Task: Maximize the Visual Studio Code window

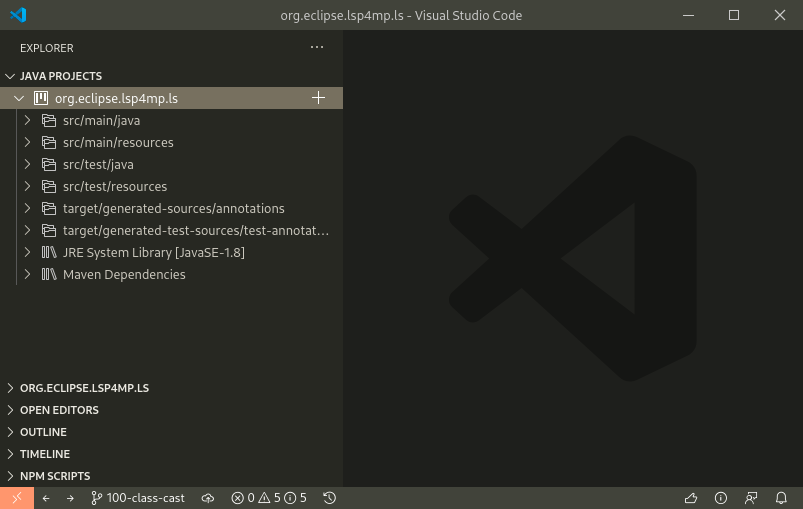Action: pyautogui.click(x=734, y=15)
